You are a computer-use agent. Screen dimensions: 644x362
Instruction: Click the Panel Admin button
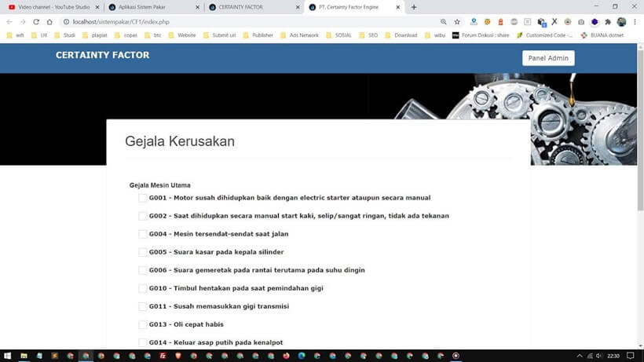[x=548, y=58]
